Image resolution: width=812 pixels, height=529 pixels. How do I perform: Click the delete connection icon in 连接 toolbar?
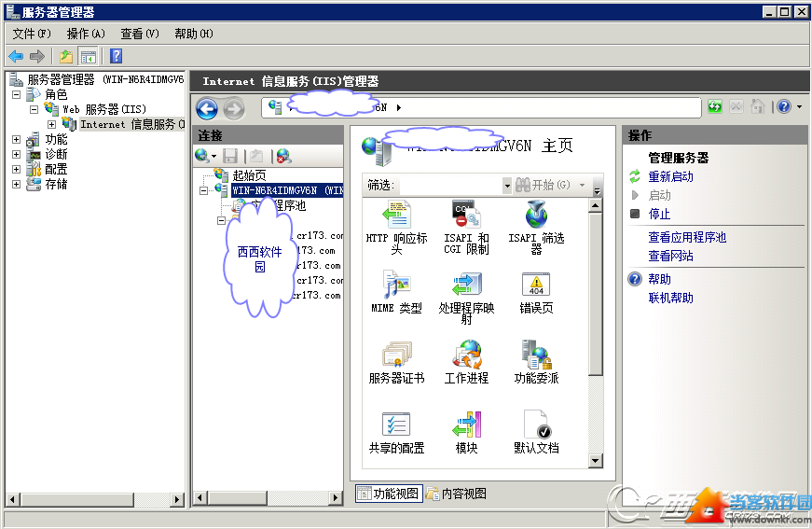283,156
